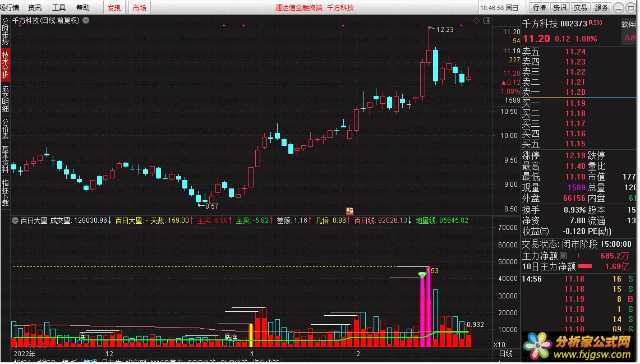This screenshot has height=364, width=640.
Task: Click the 0.932 volume ratio label
Action: tap(476, 325)
